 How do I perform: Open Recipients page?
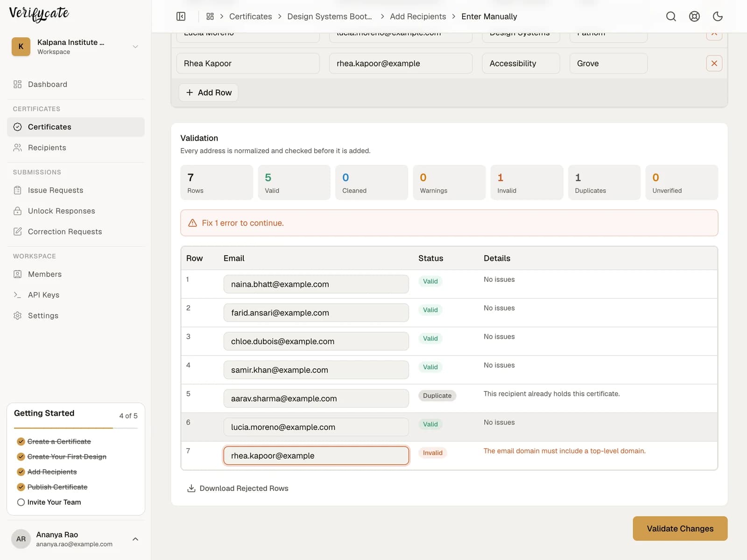(76, 147)
